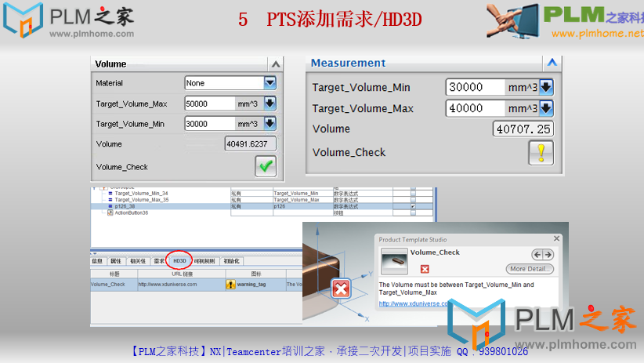Select ActionButton36 tree row
The width and height of the screenshot is (644, 363).
(x=131, y=212)
